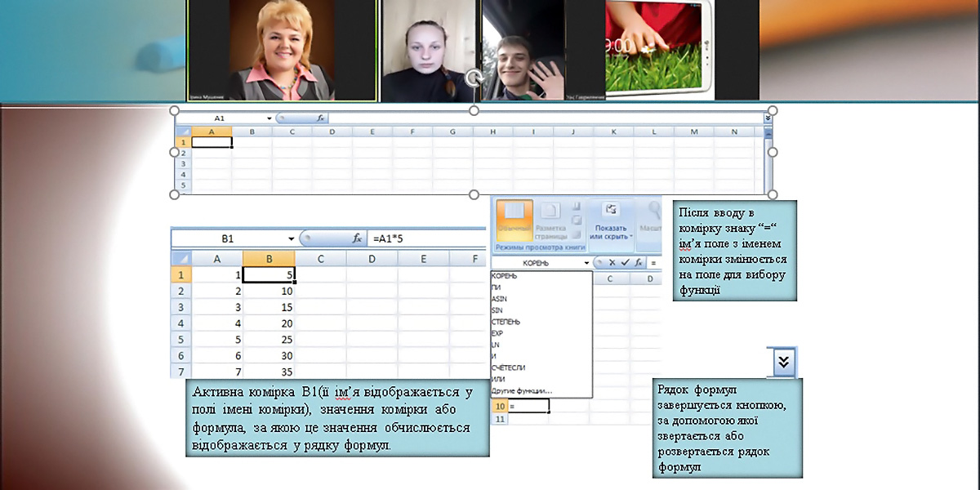Select the Разметка страницы view icon
This screenshot has width=980, height=490.
tap(551, 219)
